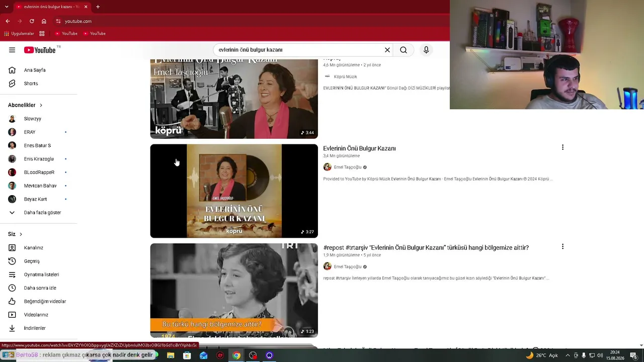
Task: Open more options for the #repost video
Action: pos(562,246)
